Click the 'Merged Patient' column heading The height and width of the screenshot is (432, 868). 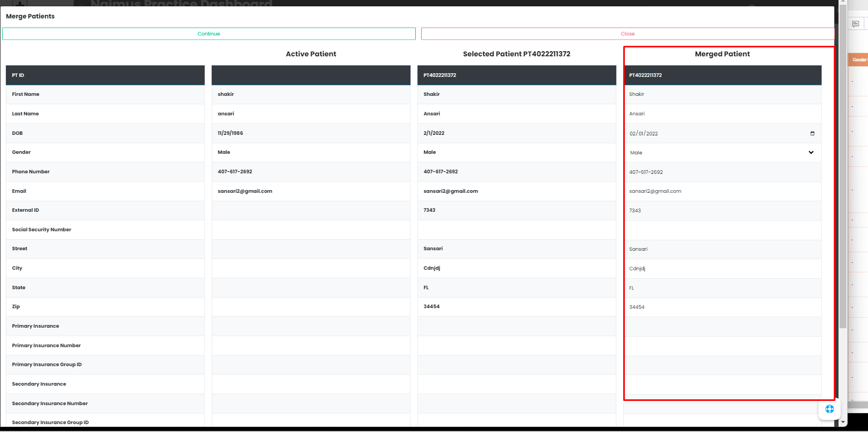pyautogui.click(x=722, y=54)
